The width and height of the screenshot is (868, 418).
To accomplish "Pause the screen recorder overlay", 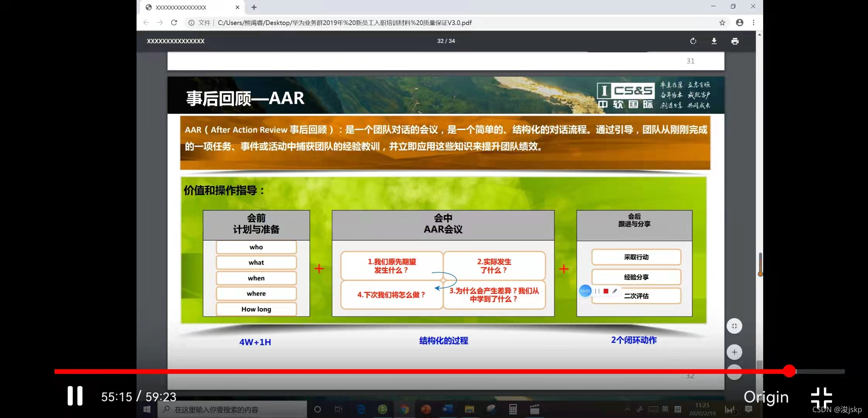I will pos(597,291).
